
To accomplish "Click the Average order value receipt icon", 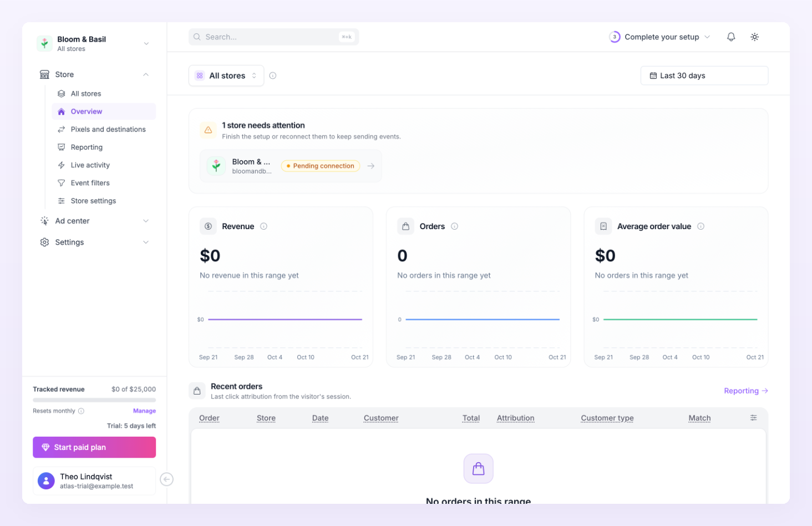I will point(603,226).
